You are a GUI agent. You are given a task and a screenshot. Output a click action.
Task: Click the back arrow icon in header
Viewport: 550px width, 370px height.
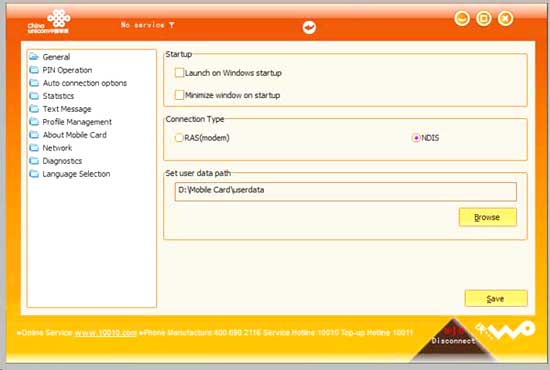pos(309,27)
